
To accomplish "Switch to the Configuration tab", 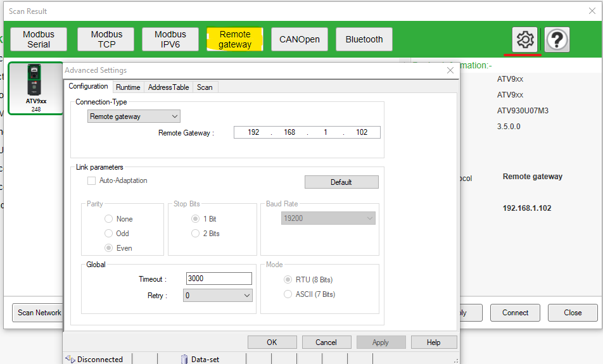I will point(89,86).
